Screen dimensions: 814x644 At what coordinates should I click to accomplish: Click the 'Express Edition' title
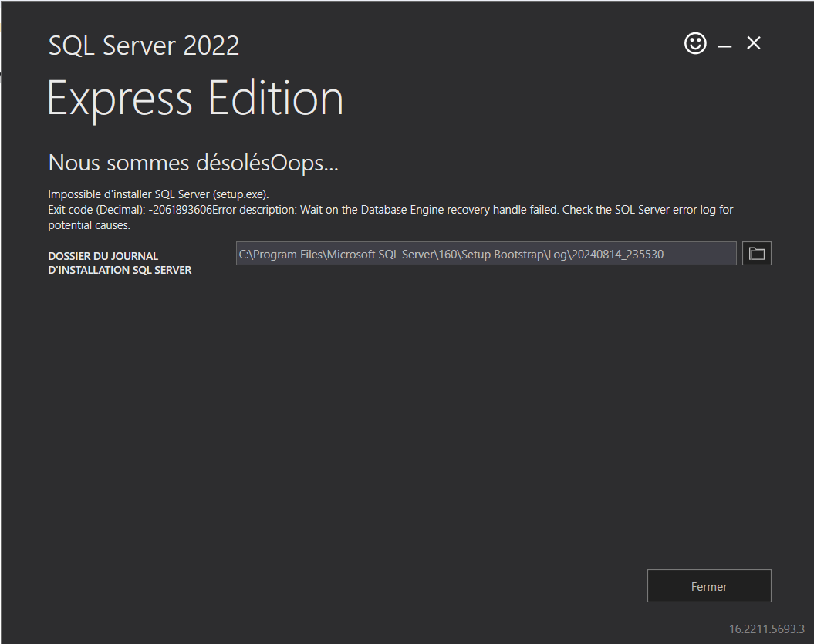pos(195,99)
